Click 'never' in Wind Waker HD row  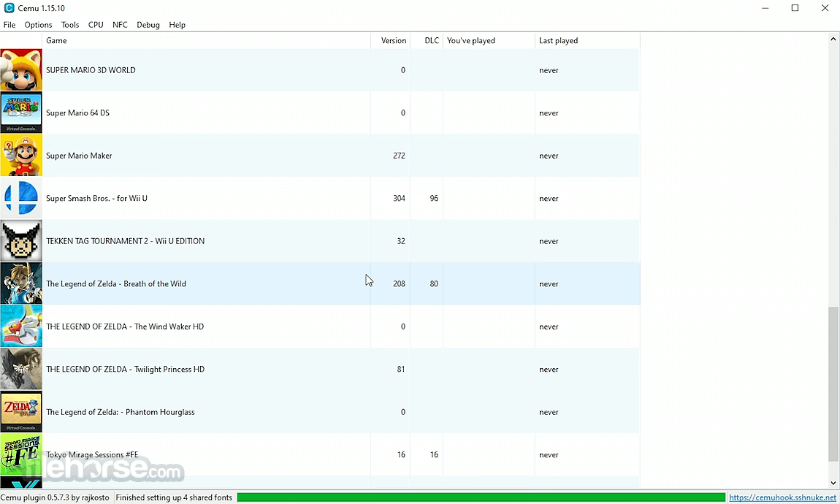(x=549, y=327)
